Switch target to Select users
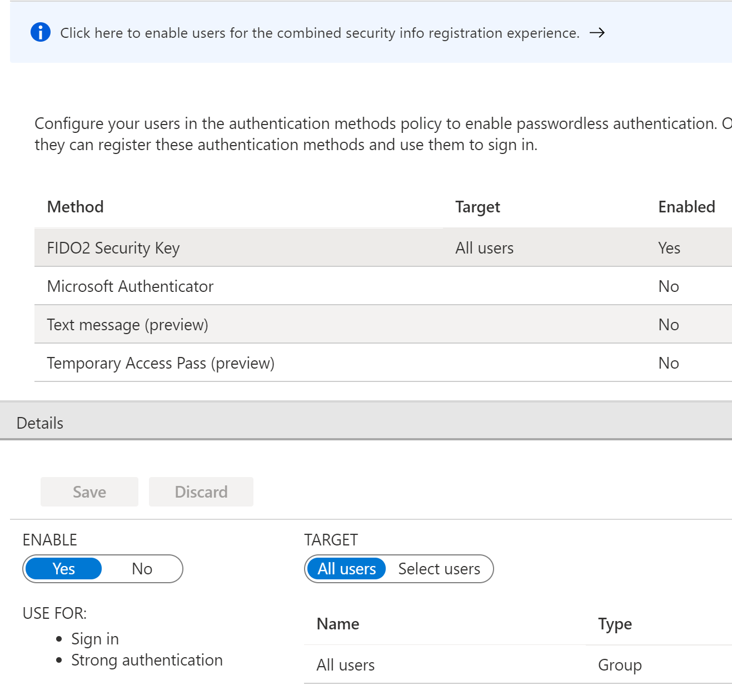This screenshot has height=700, width=732. tap(439, 569)
